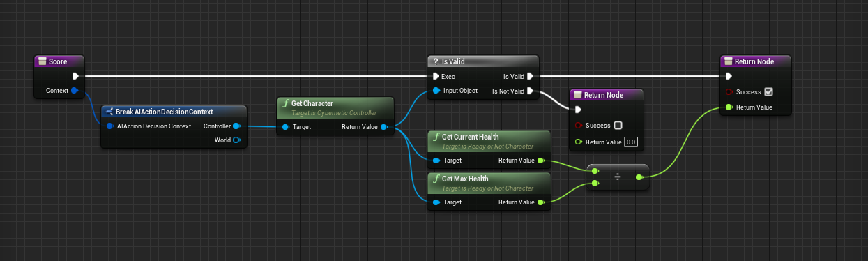This screenshot has width=868, height=261.
Task: Enable Success checkbox on middle Return Node
Action: [618, 126]
